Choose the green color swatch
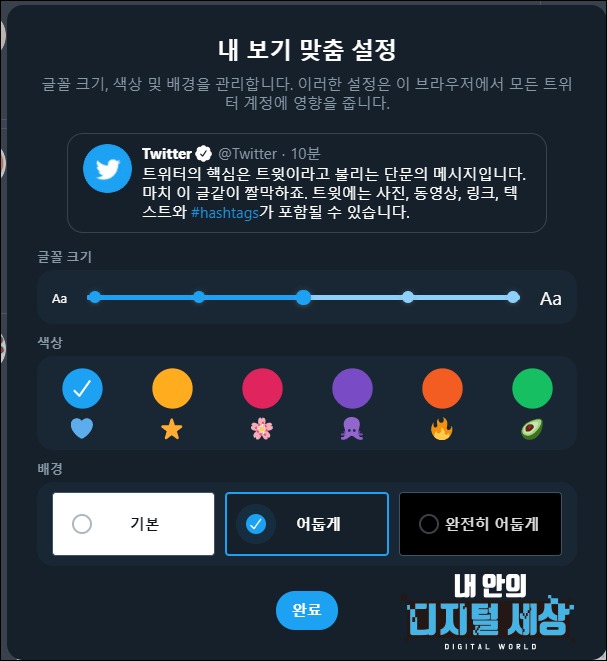607x661 pixels. [x=532, y=388]
